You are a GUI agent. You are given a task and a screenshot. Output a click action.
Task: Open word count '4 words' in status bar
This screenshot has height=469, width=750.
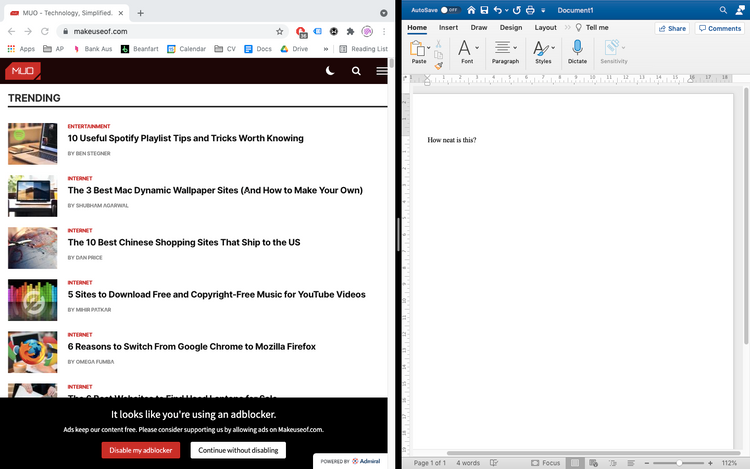coord(468,463)
